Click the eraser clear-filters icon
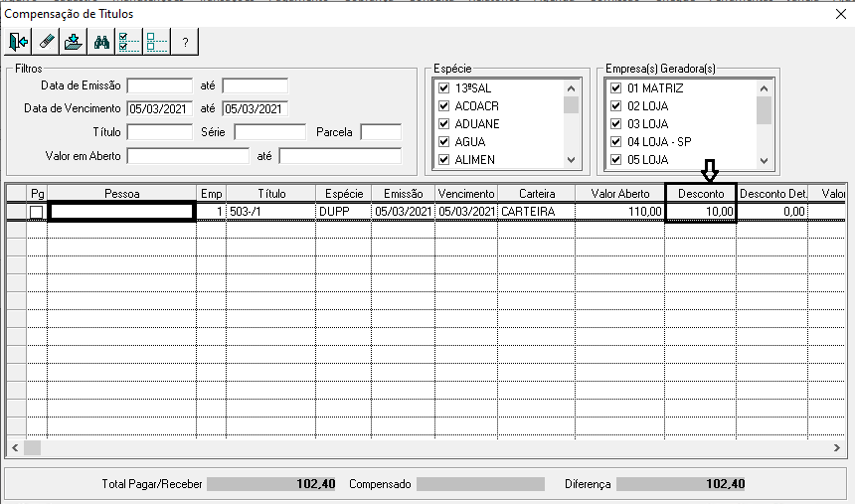The image size is (855, 504). pos(46,42)
